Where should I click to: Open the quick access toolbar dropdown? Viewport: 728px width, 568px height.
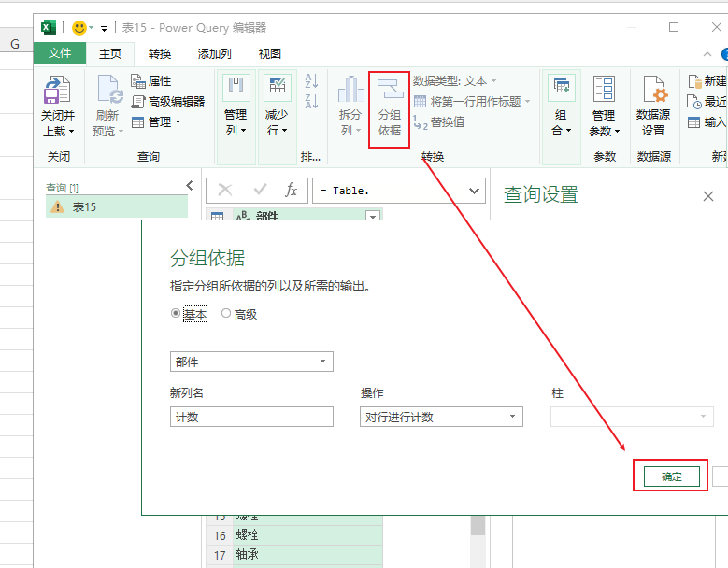(104, 29)
